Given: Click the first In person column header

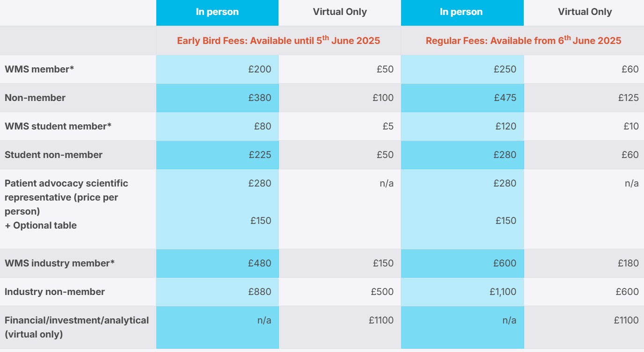Looking at the screenshot, I should click(217, 12).
